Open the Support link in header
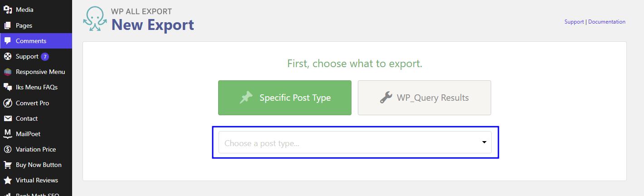This screenshot has width=644, height=196. (x=574, y=22)
